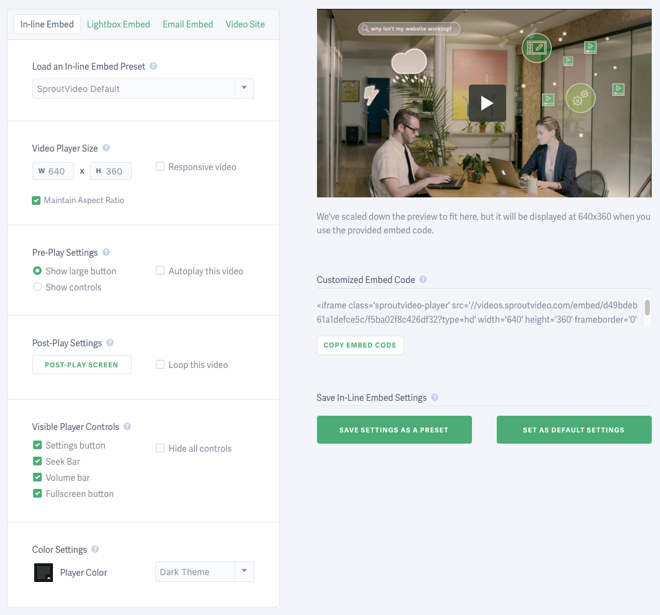The image size is (660, 615).
Task: Choose Show controls radio option
Action: coord(37,287)
